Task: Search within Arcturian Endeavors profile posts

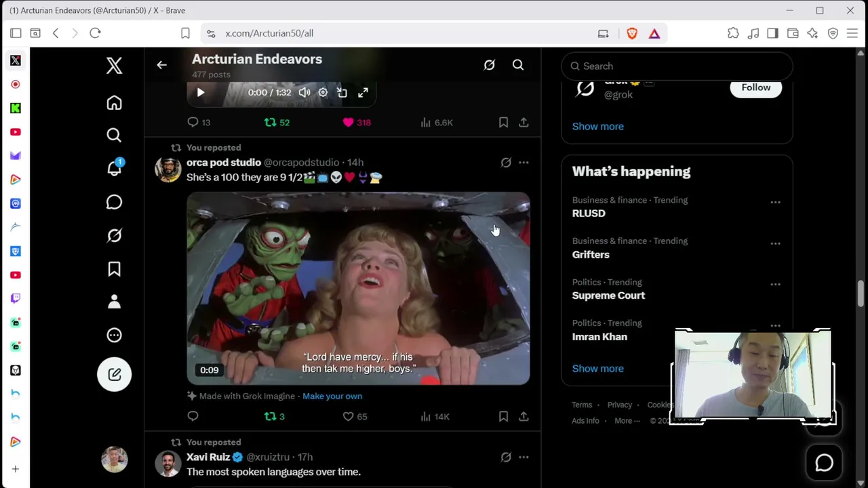Action: (x=518, y=65)
